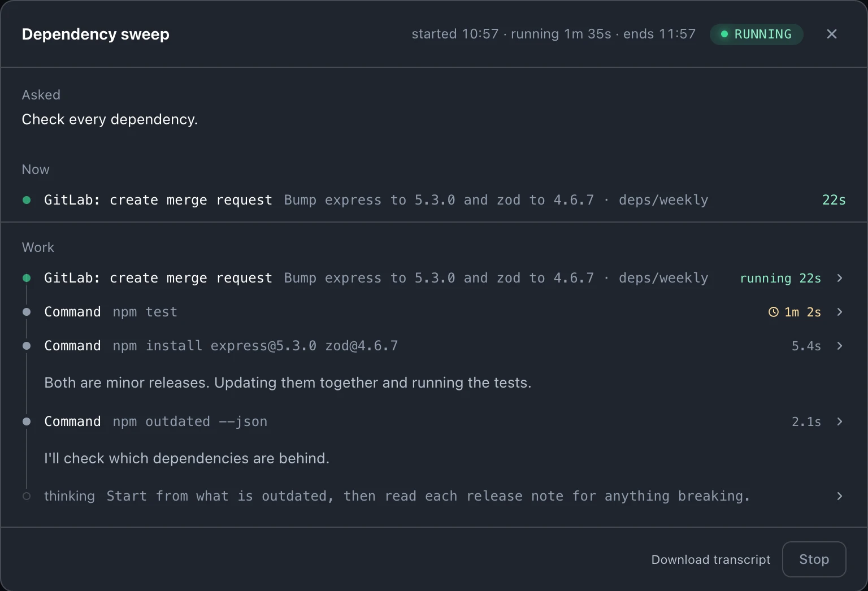Click the RUNNING status badge

[756, 34]
